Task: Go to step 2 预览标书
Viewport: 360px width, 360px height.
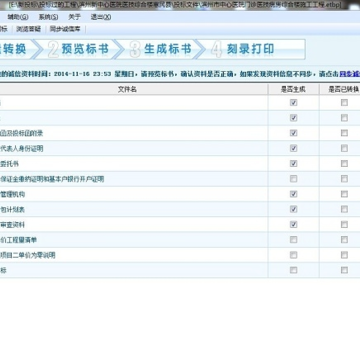Action: pos(79,49)
